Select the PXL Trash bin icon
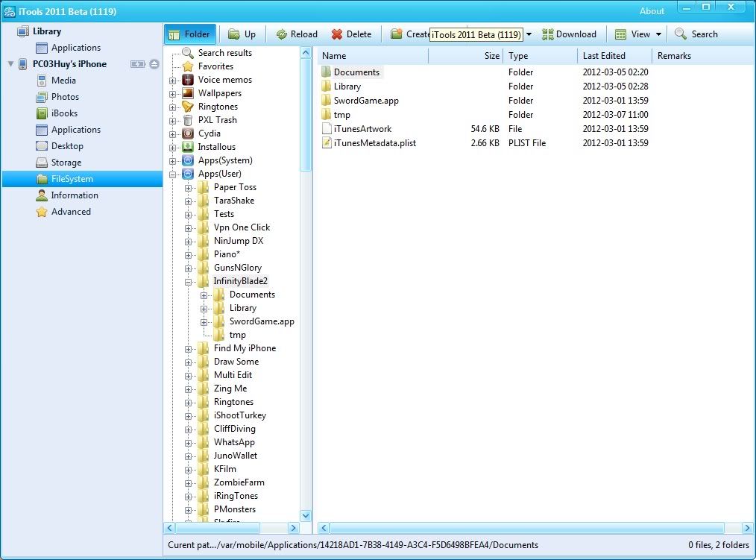Image resolution: width=756 pixels, height=560 pixels. click(188, 120)
